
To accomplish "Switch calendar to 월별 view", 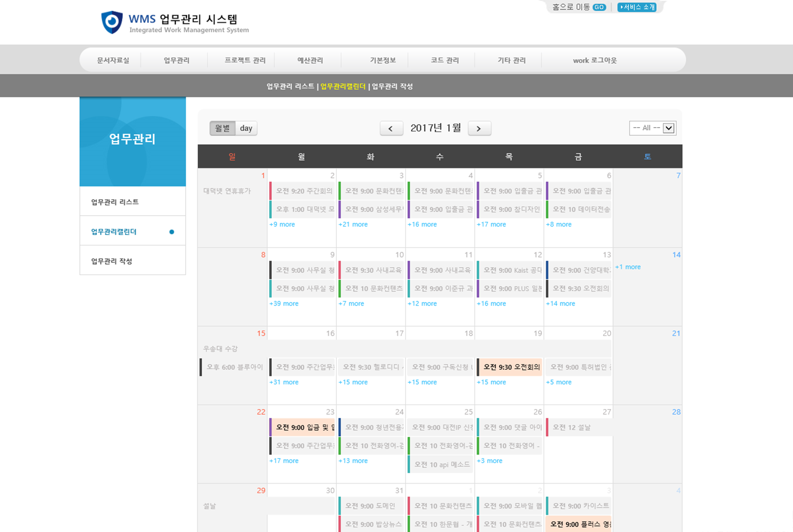I will click(x=222, y=128).
